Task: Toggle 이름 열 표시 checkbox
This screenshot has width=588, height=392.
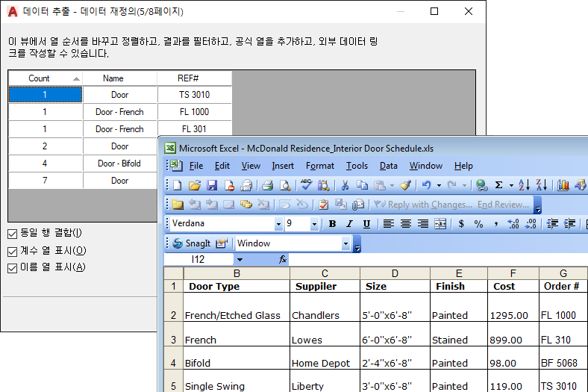Action: [x=13, y=268]
